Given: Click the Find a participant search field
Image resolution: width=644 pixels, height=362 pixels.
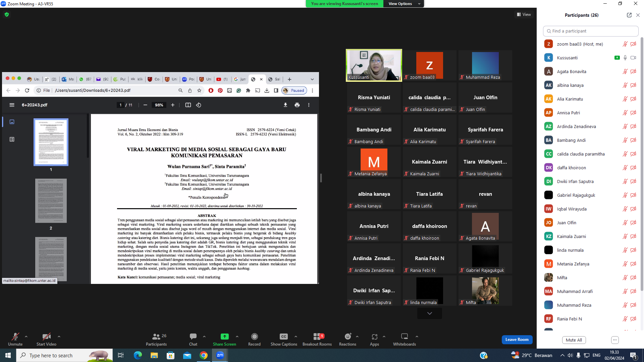Looking at the screenshot, I should [x=591, y=31].
